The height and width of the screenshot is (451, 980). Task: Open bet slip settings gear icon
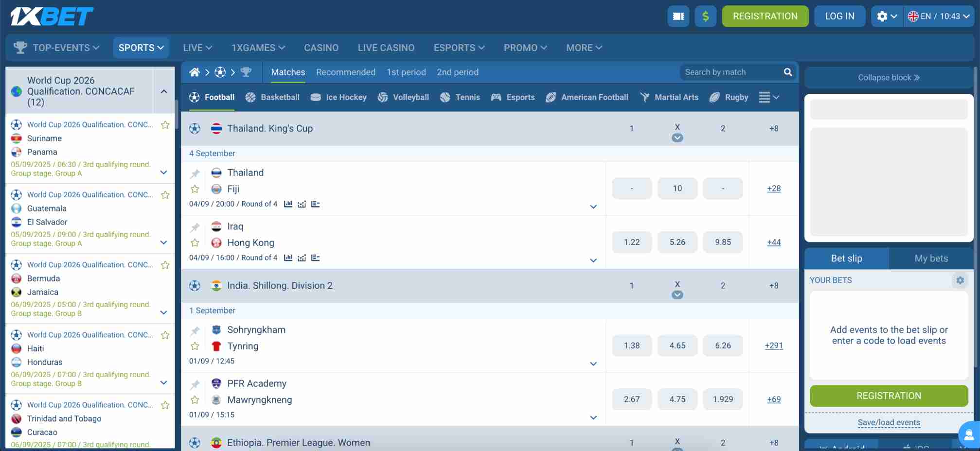pyautogui.click(x=960, y=280)
